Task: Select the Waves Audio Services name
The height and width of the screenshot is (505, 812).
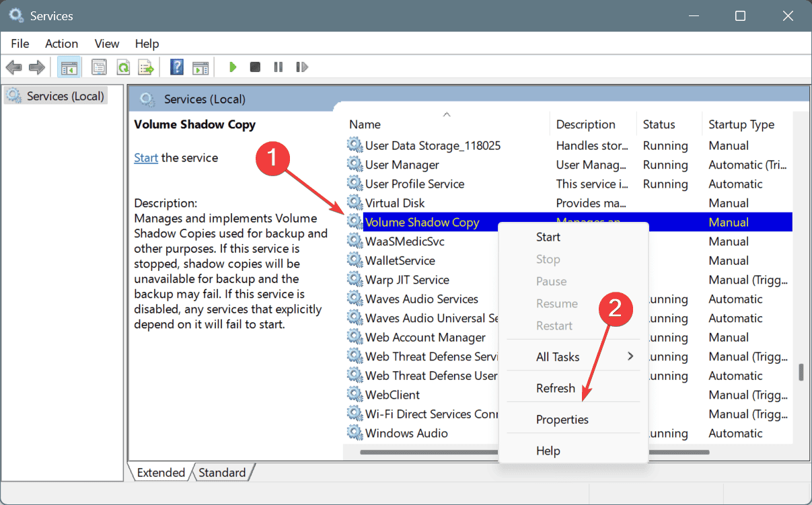Action: [421, 299]
